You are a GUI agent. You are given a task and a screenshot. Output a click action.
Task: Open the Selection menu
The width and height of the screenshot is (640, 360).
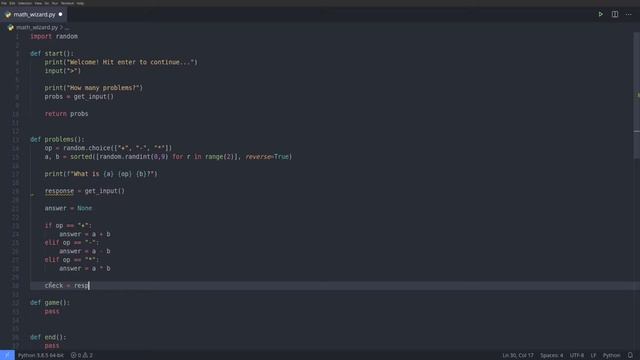tap(25, 3)
